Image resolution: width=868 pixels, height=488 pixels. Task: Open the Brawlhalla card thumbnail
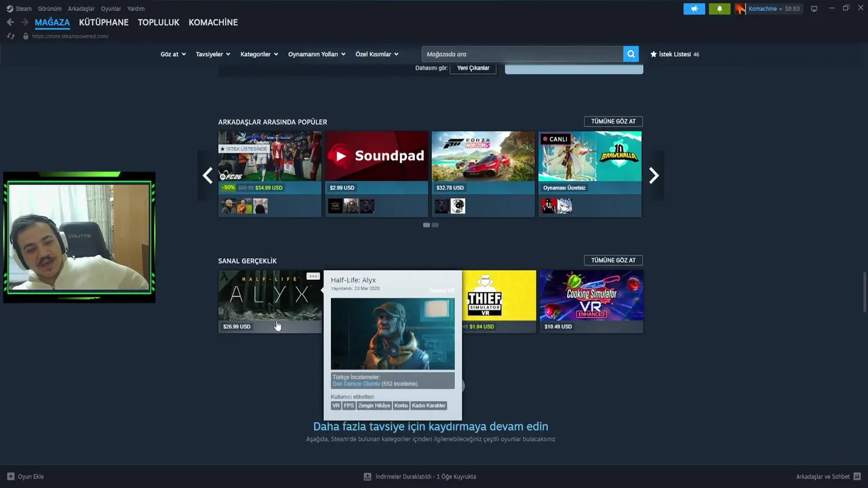point(589,157)
